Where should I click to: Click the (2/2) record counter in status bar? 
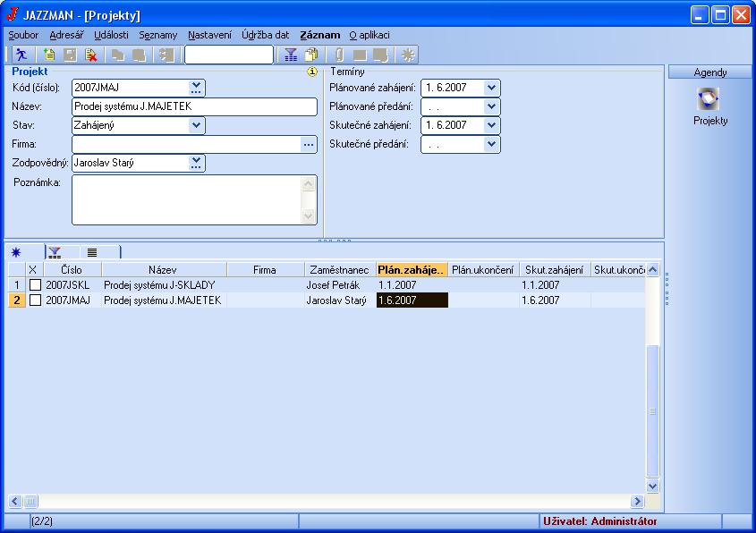pyautogui.click(x=42, y=521)
